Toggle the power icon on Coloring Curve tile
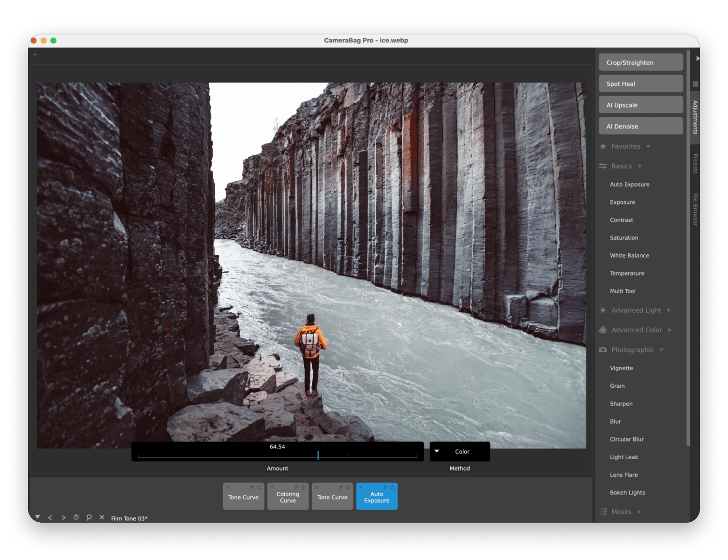Image resolution: width=728 pixels, height=560 pixels. point(304,487)
